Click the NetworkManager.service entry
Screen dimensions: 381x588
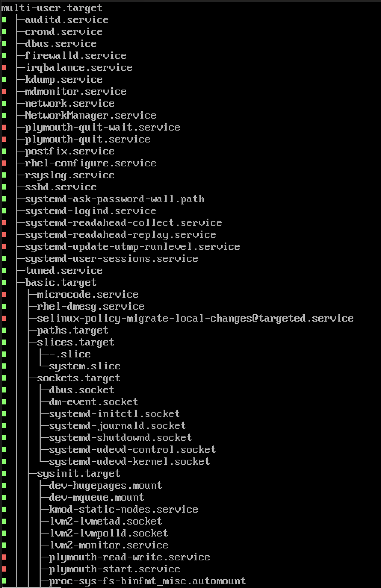tap(90, 115)
